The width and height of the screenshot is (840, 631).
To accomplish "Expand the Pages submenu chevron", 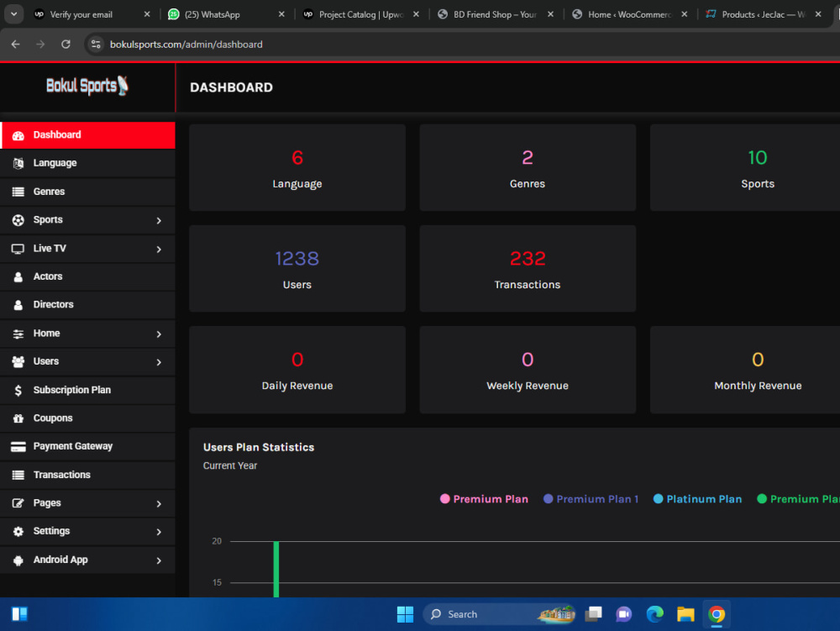I will coord(159,504).
